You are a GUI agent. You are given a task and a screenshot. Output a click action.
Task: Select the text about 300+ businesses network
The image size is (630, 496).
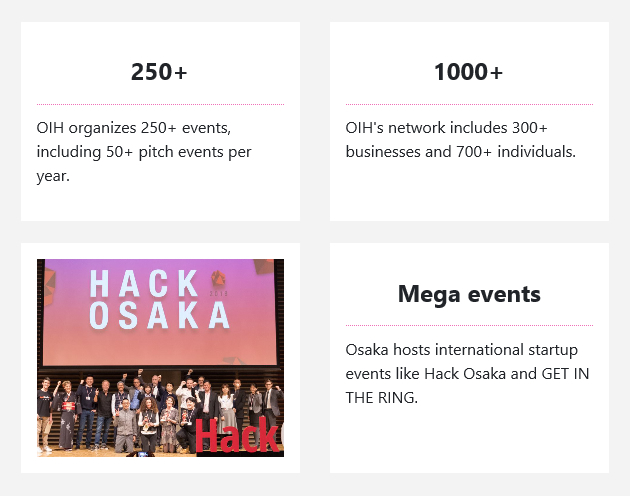pyautogui.click(x=460, y=139)
